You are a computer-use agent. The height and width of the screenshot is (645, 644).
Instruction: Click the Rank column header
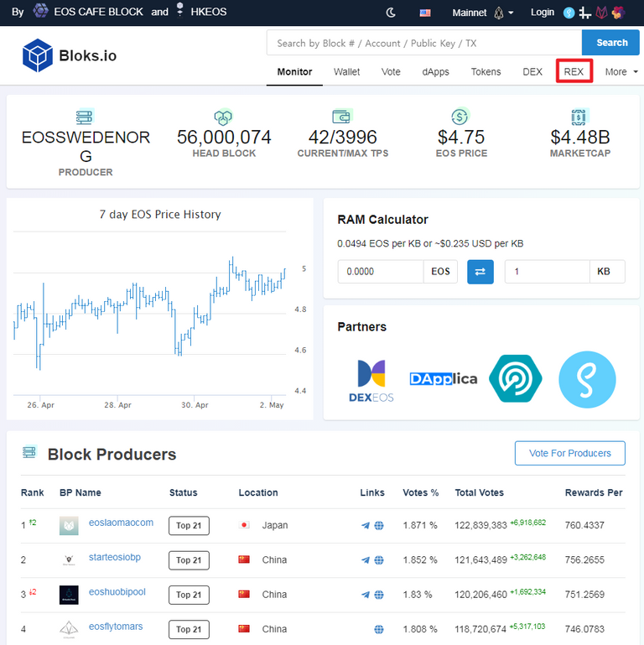32,492
